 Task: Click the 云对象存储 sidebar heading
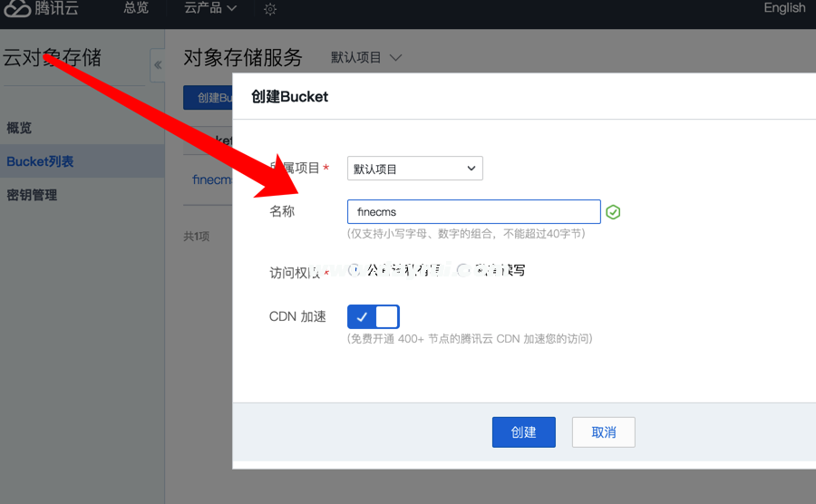point(52,57)
